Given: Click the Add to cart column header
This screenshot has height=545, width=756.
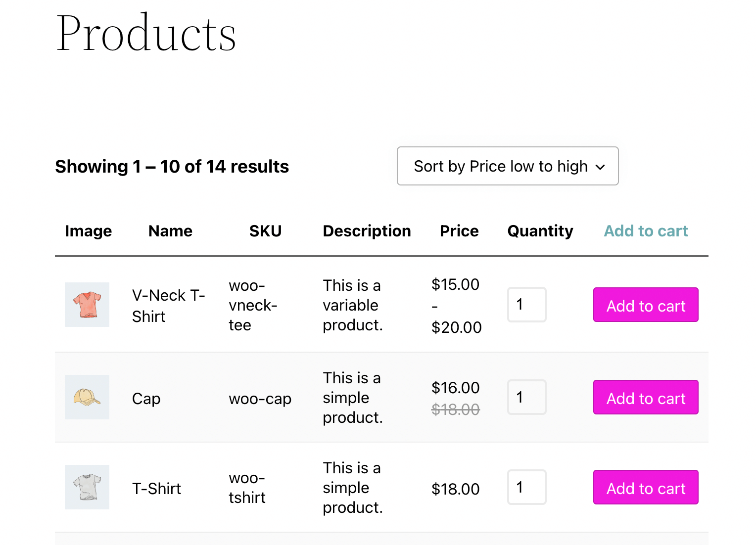Looking at the screenshot, I should click(x=646, y=231).
